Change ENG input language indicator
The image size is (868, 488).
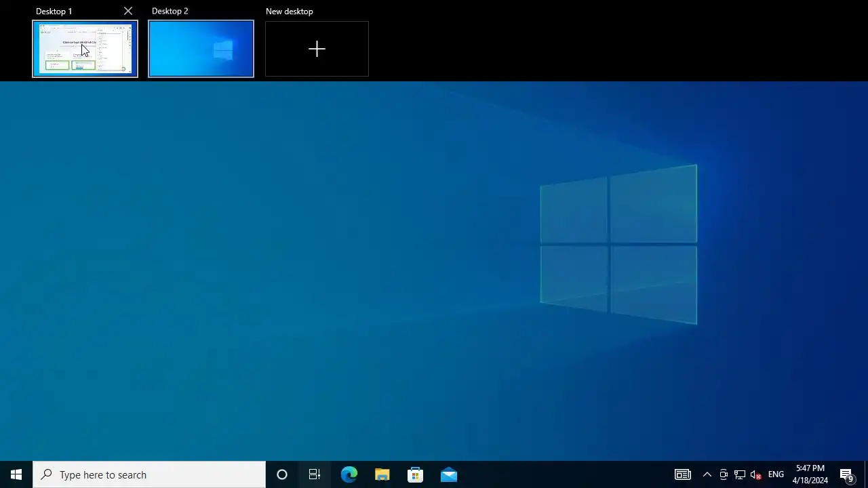(x=776, y=474)
